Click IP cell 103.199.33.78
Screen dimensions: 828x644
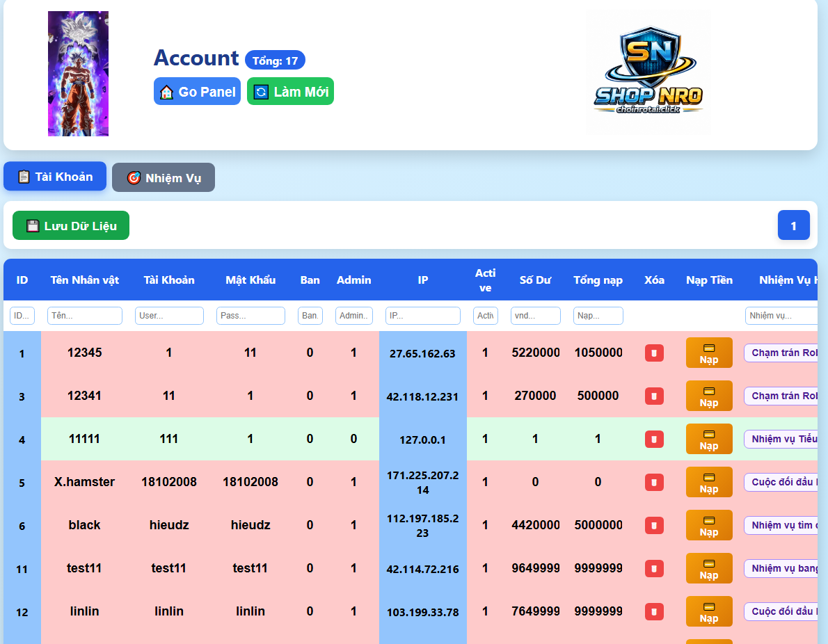tap(422, 612)
